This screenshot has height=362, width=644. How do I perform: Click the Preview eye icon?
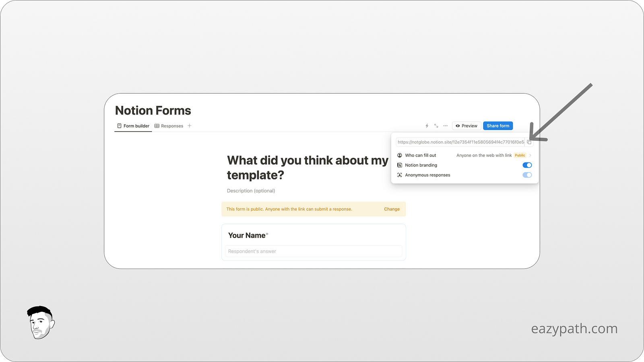coord(458,125)
